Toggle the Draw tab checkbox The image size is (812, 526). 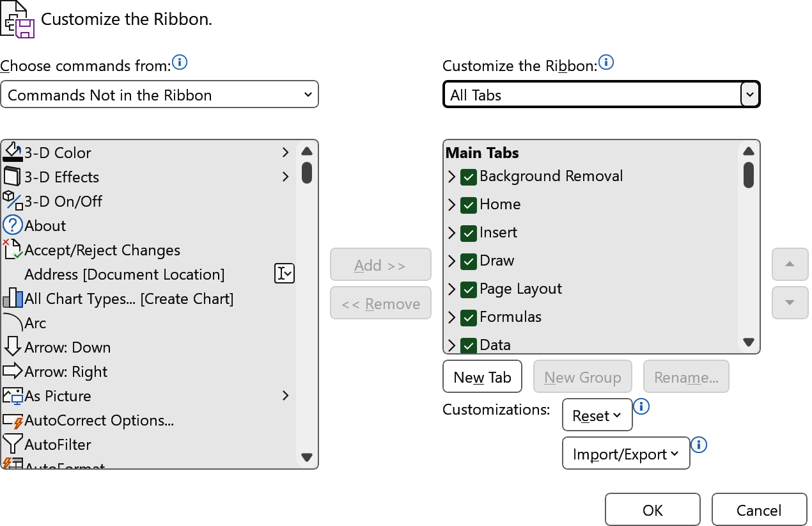469,261
